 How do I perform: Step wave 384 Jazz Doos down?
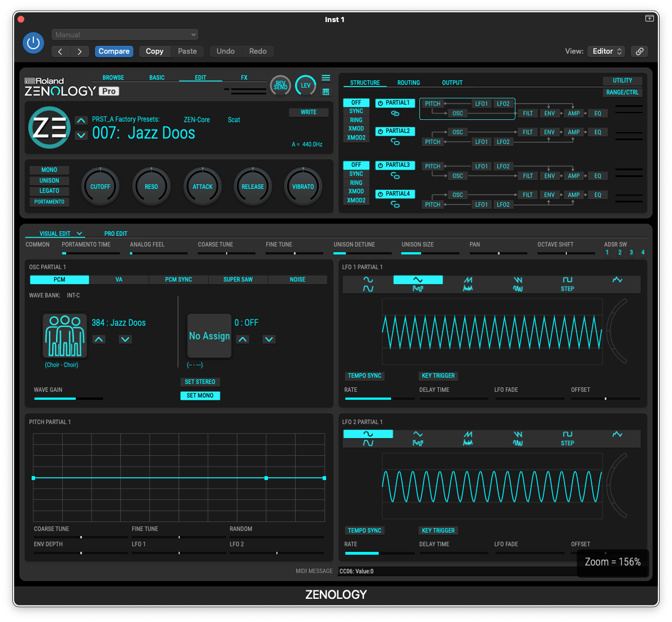125,339
